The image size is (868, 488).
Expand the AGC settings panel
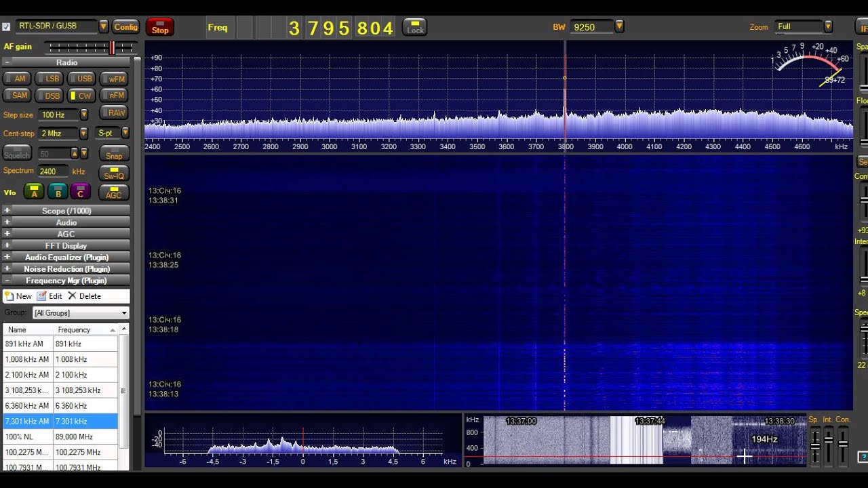point(7,234)
